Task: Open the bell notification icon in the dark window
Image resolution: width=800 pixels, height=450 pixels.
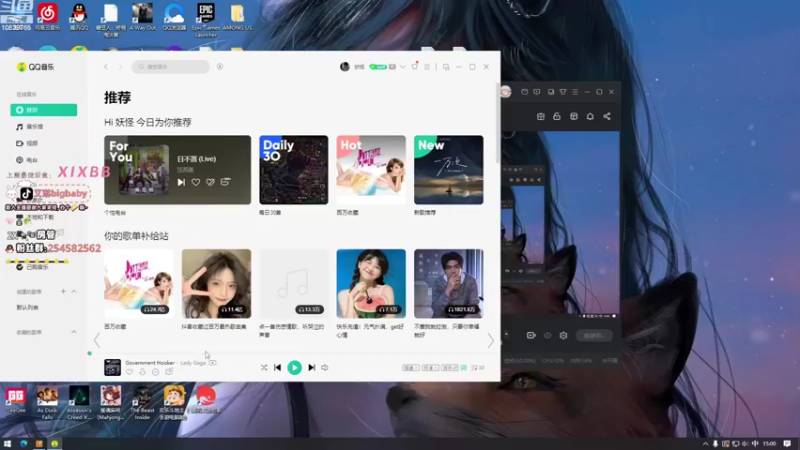Action: click(x=590, y=116)
